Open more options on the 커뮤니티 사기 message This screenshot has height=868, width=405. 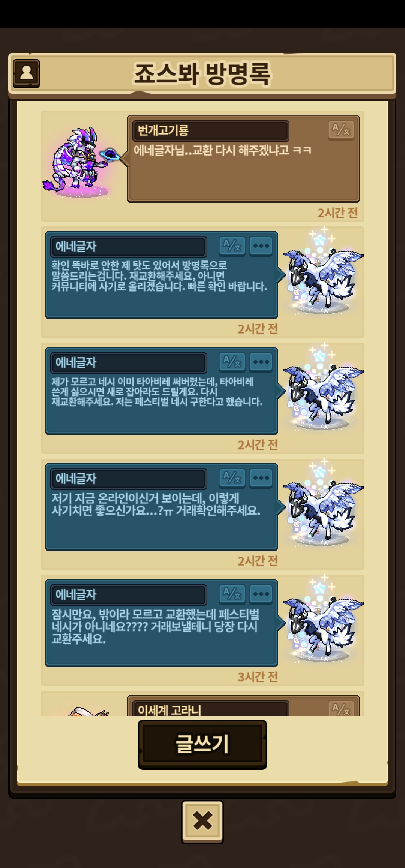pyautogui.click(x=261, y=246)
